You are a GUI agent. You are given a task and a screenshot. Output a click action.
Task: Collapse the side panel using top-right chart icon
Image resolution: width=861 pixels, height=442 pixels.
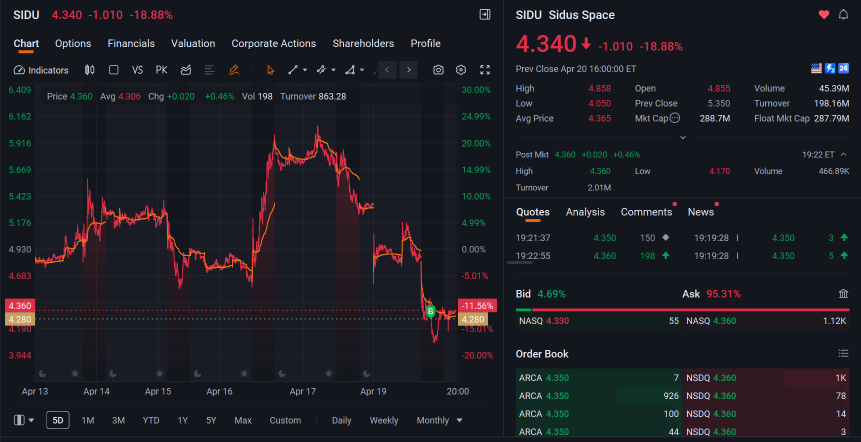[485, 15]
